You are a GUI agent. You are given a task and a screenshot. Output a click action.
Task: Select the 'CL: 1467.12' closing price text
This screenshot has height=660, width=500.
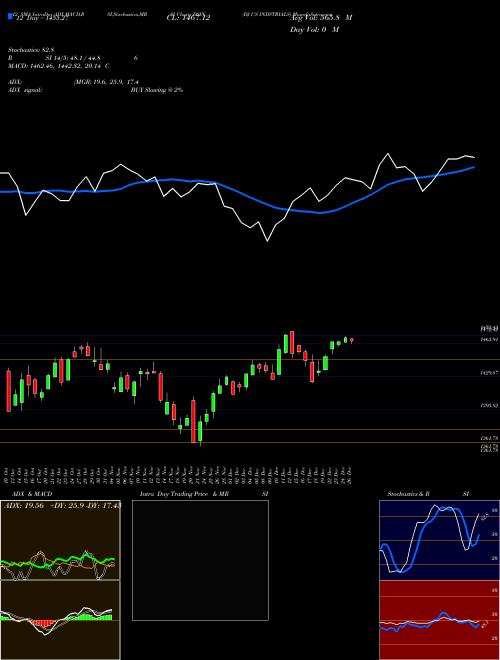pos(188,18)
